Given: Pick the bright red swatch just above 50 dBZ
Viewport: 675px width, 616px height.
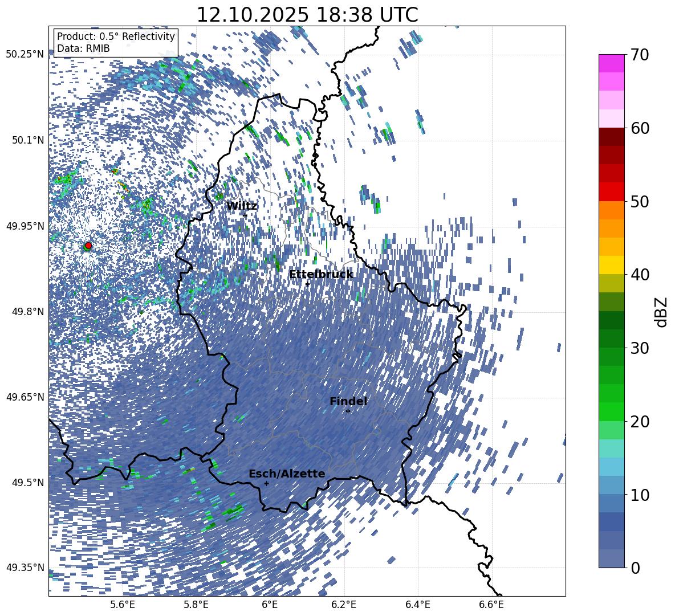Looking at the screenshot, I should pyautogui.click(x=611, y=192).
